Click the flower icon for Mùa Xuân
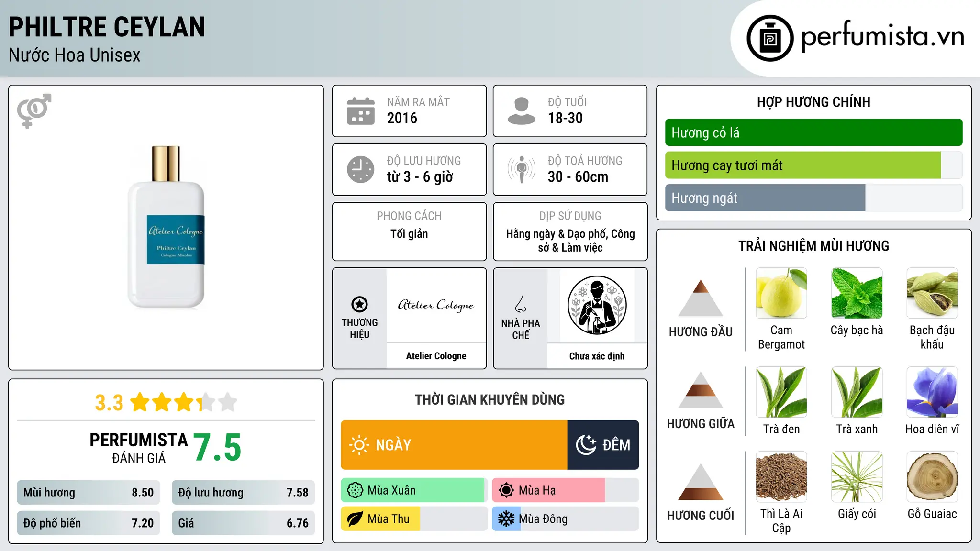980x551 pixels. 355,490
